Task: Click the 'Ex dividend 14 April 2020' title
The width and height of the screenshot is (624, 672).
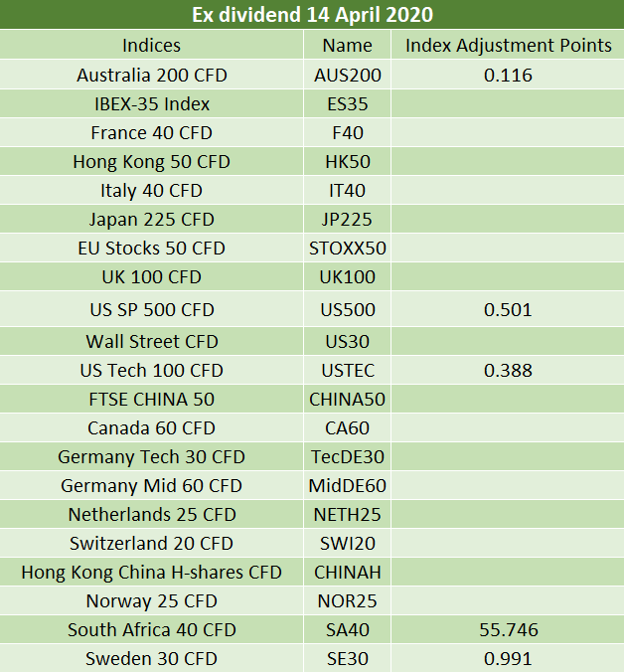Action: (312, 15)
